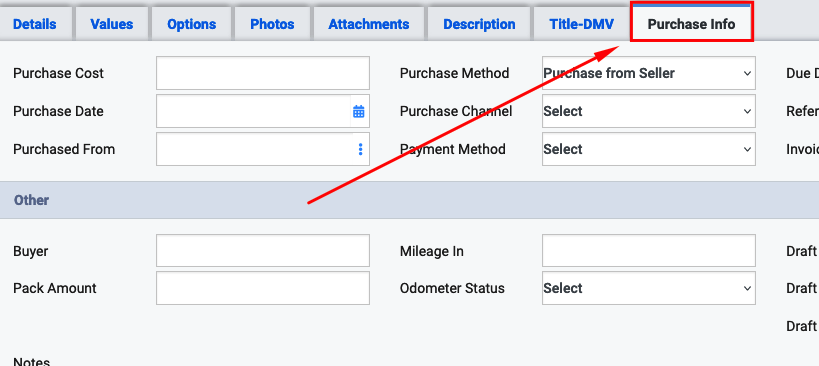The image size is (819, 366).
Task: Click the Purchased From three-dots menu icon
Action: tap(360, 149)
